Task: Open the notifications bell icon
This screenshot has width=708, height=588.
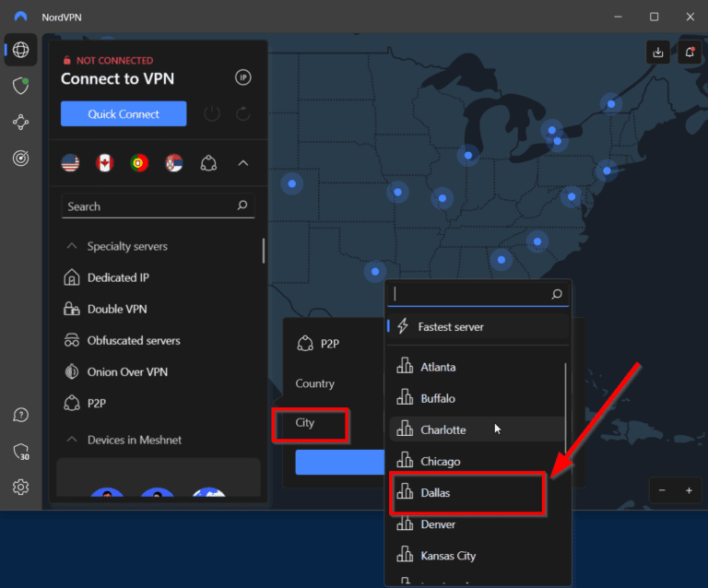Action: click(x=690, y=53)
